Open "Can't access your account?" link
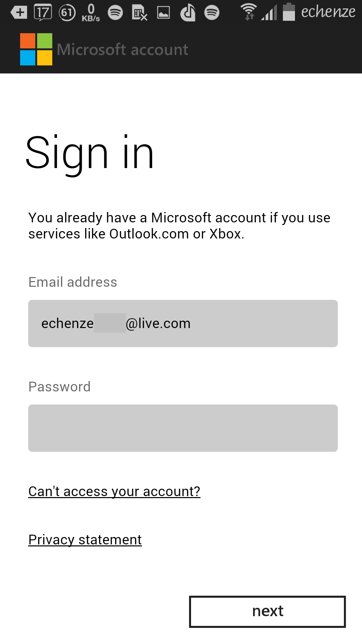The width and height of the screenshot is (362, 644). pos(114,492)
